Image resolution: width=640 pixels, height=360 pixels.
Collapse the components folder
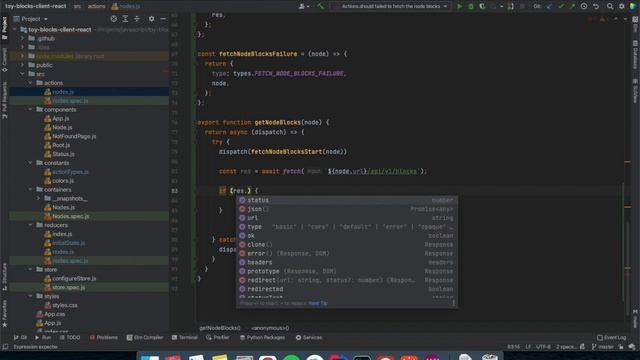31,109
